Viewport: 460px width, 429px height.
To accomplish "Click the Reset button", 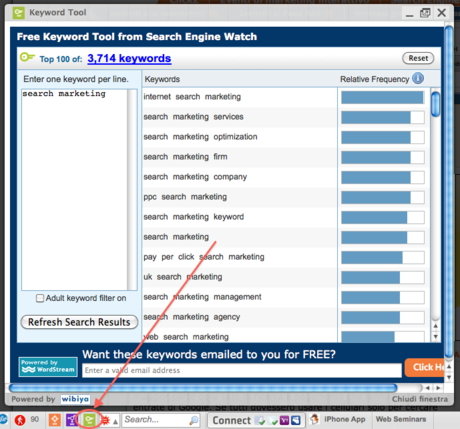I will click(418, 58).
